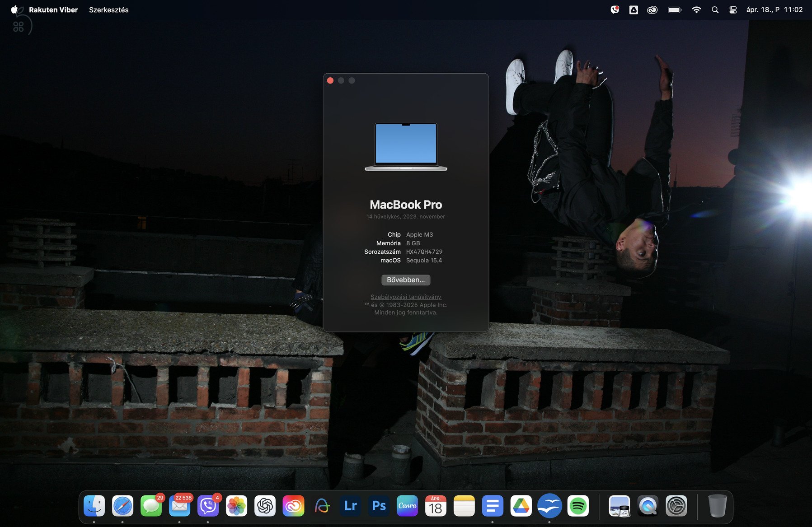Open the Szabályozási tanúsítvány link

point(406,297)
